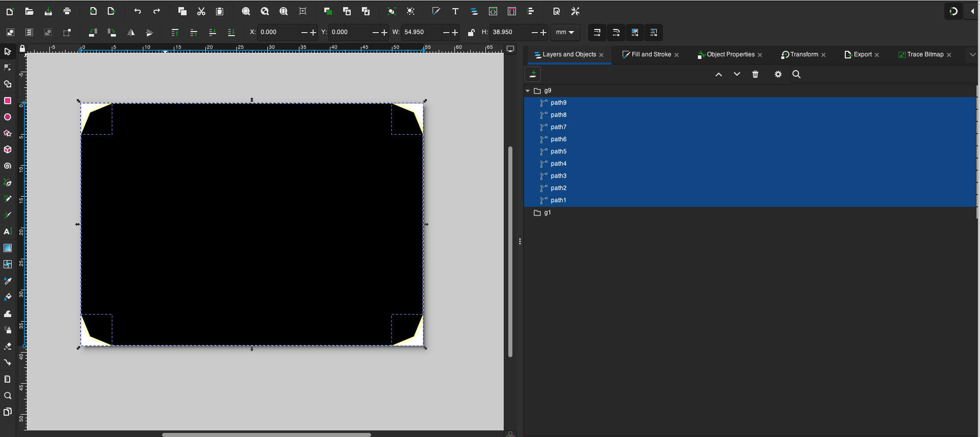Delete selected layer with trash icon
980x437 pixels.
(755, 74)
